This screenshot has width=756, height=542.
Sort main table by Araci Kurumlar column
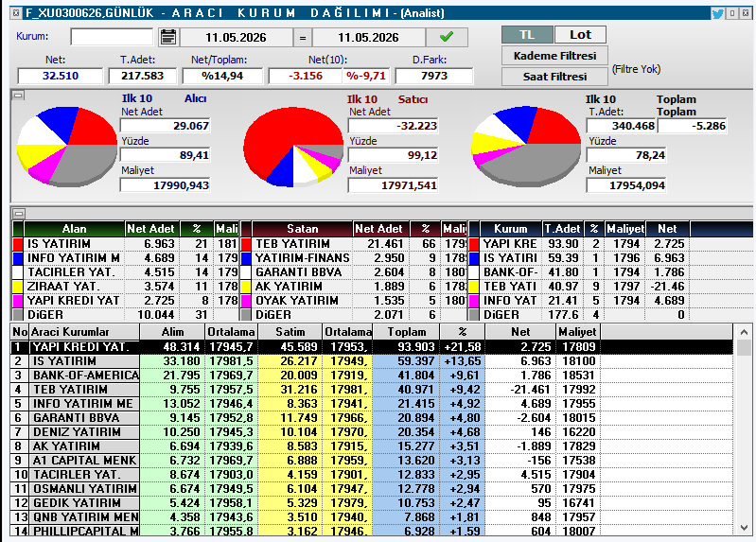pos(84,332)
